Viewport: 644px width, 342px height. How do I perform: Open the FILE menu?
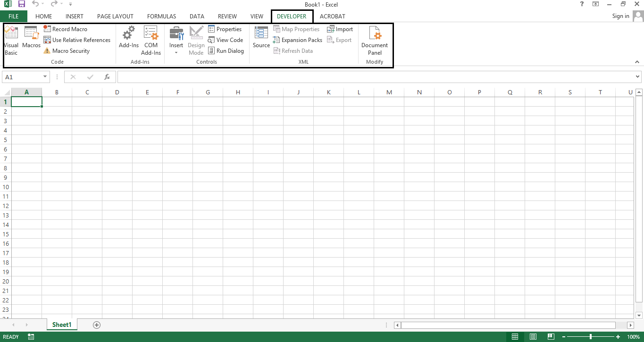point(14,16)
